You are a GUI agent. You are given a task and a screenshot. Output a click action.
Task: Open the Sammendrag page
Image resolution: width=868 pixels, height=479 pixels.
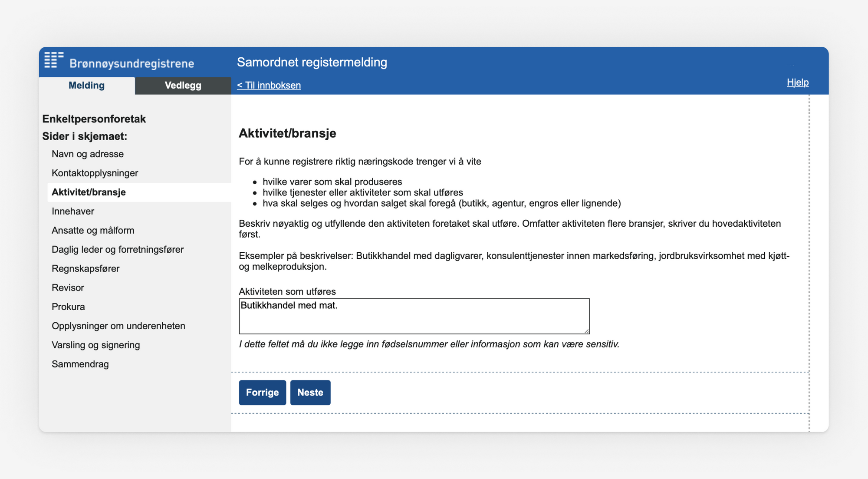coord(81,364)
